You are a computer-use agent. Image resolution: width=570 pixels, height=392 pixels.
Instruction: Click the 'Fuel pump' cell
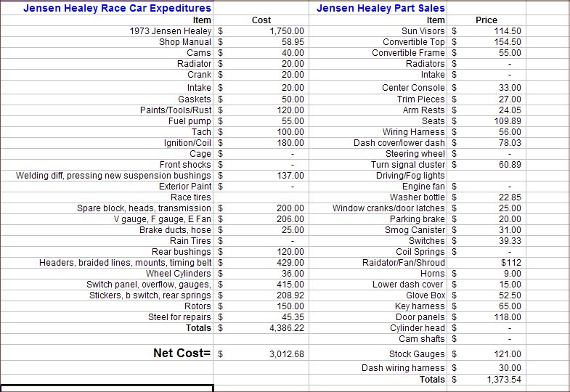click(x=107, y=121)
